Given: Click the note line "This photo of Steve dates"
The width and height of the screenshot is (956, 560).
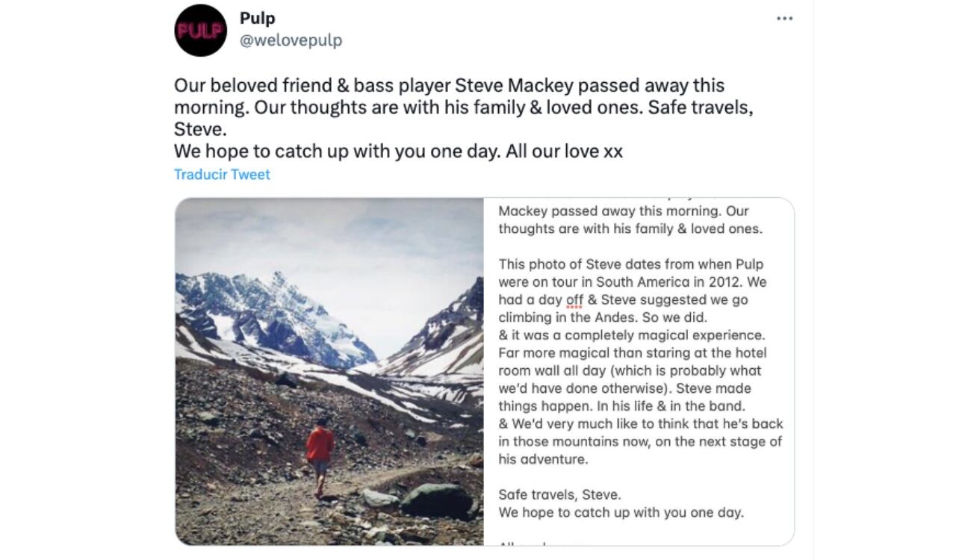Looking at the screenshot, I should coord(630,264).
